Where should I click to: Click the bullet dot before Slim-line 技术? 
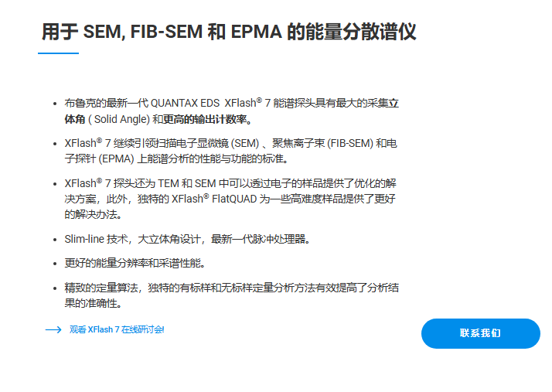(55, 240)
